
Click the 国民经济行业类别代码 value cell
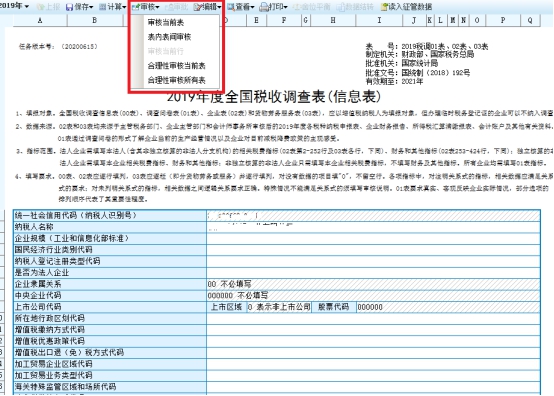click(373, 250)
